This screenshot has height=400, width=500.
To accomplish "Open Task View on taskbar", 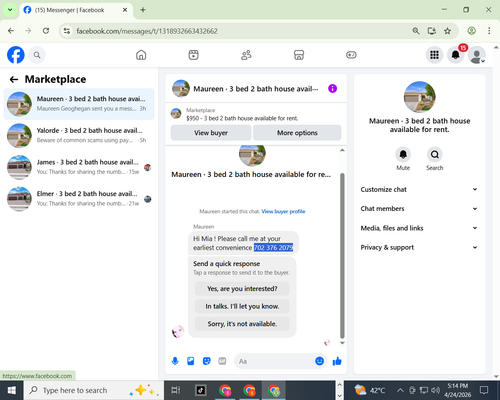I will click(176, 390).
